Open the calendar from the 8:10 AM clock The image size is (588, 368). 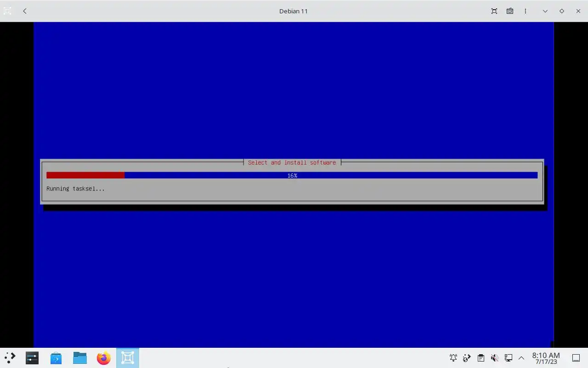tap(546, 358)
